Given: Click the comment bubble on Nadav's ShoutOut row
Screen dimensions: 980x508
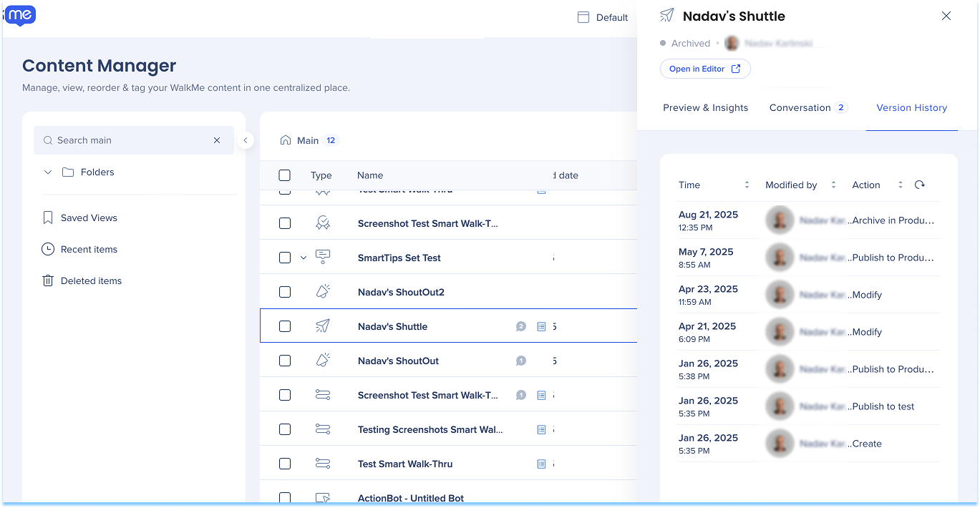Looking at the screenshot, I should (521, 361).
